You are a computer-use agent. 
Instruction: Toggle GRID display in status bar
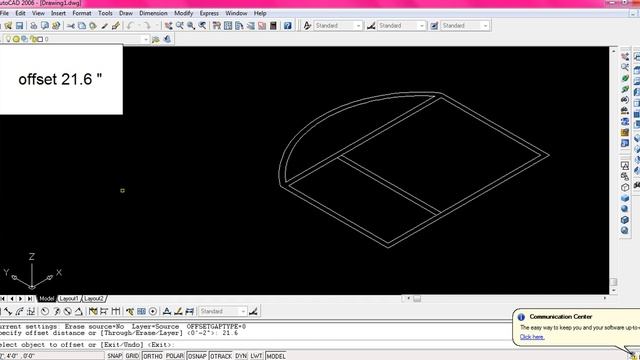[x=132, y=356]
